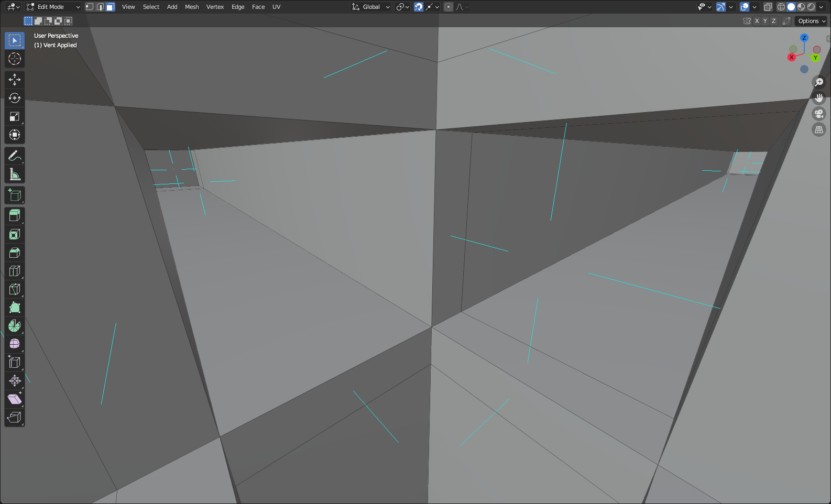Select the Spin tool
This screenshot has width=831, height=504.
[x=15, y=326]
